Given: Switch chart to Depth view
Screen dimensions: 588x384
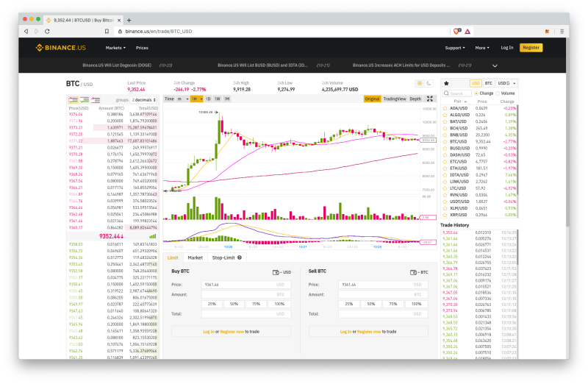Looking at the screenshot, I should pos(415,99).
